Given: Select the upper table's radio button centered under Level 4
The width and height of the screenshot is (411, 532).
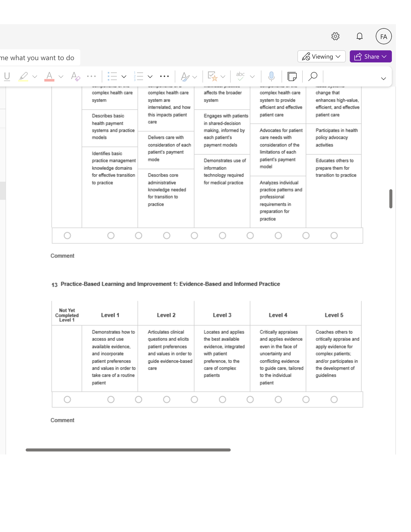Looking at the screenshot, I should 278,236.
